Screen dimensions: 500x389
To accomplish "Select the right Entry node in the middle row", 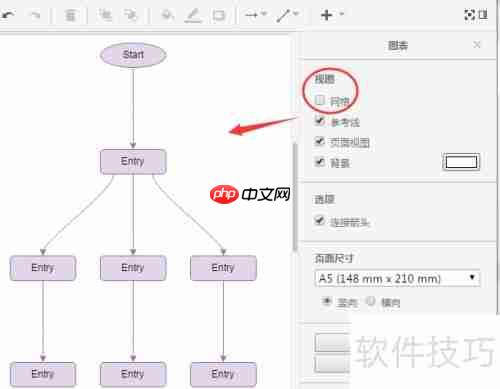I will pos(223,268).
